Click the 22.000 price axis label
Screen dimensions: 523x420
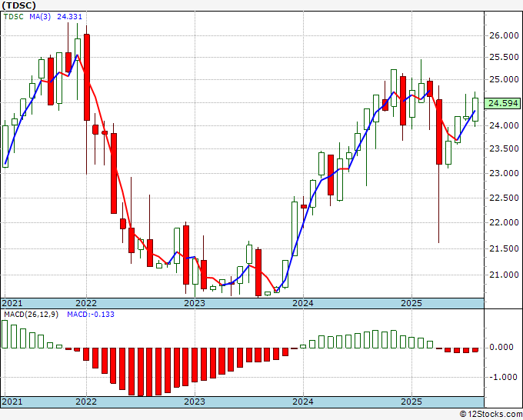tap(504, 222)
